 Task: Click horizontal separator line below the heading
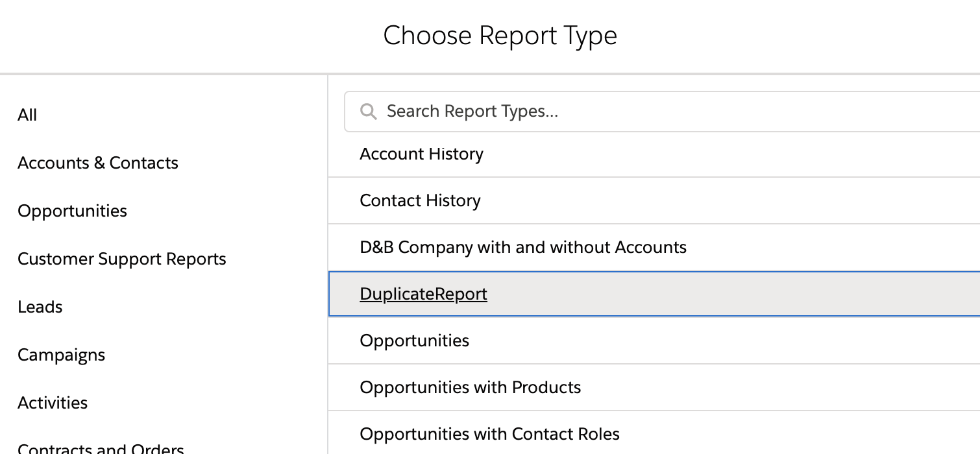pos(490,73)
